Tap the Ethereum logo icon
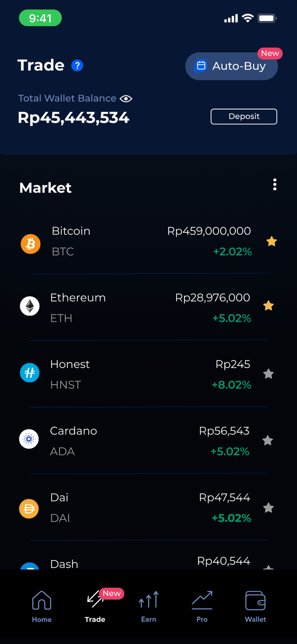 pyautogui.click(x=30, y=306)
